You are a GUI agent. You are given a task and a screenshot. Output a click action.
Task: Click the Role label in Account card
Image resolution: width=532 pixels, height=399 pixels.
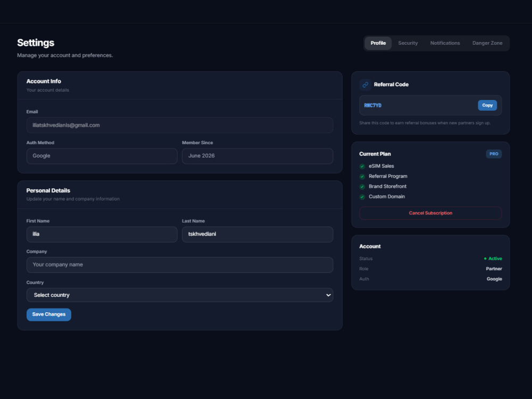point(364,269)
